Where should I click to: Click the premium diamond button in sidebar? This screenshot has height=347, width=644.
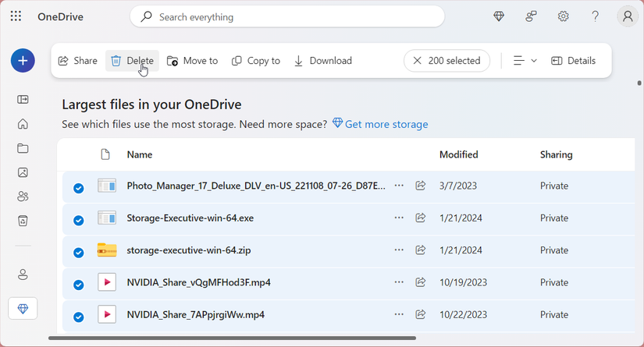click(23, 309)
